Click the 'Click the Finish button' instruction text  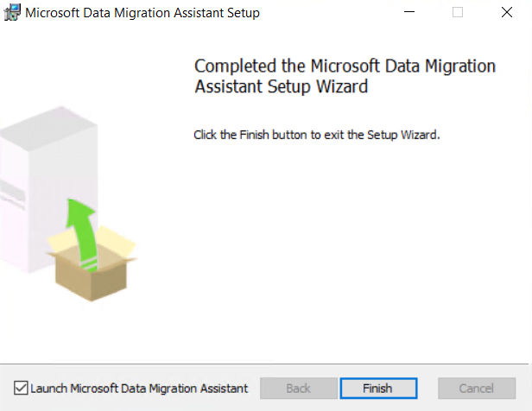[317, 136]
